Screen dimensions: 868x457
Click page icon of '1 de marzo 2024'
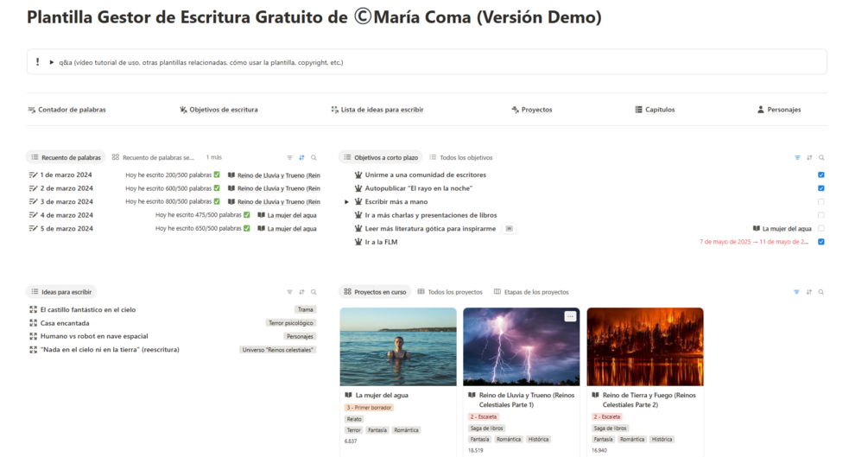[33, 175]
